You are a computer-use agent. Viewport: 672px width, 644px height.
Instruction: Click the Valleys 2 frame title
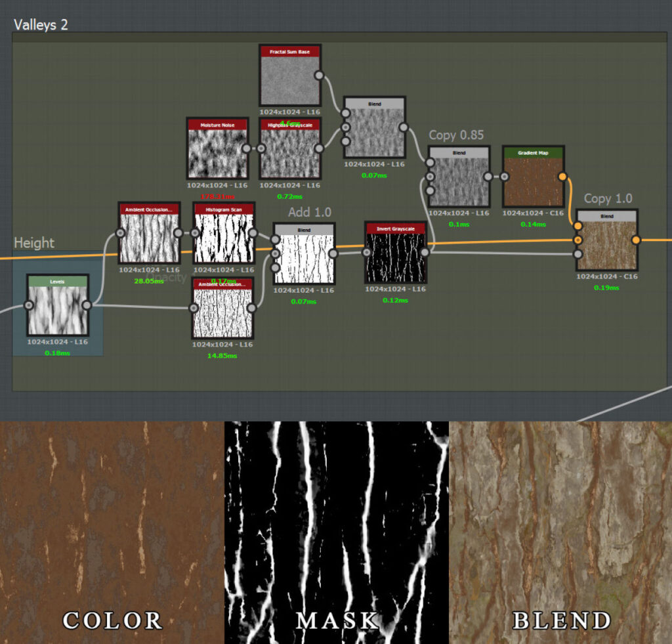coord(41,25)
